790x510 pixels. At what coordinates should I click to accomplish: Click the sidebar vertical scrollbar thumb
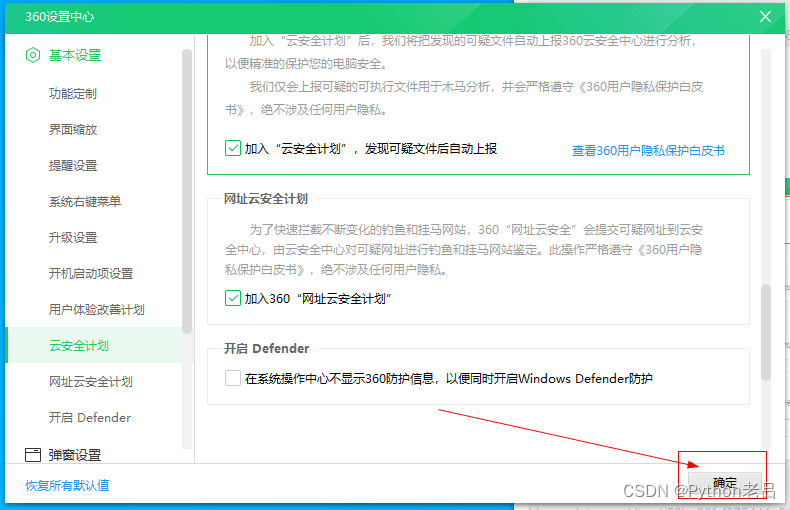click(187, 192)
